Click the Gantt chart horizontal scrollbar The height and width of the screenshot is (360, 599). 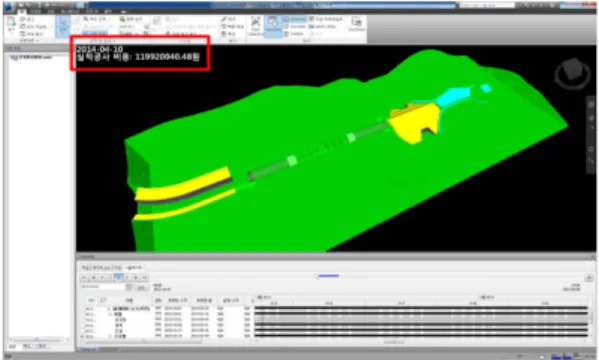(393, 341)
